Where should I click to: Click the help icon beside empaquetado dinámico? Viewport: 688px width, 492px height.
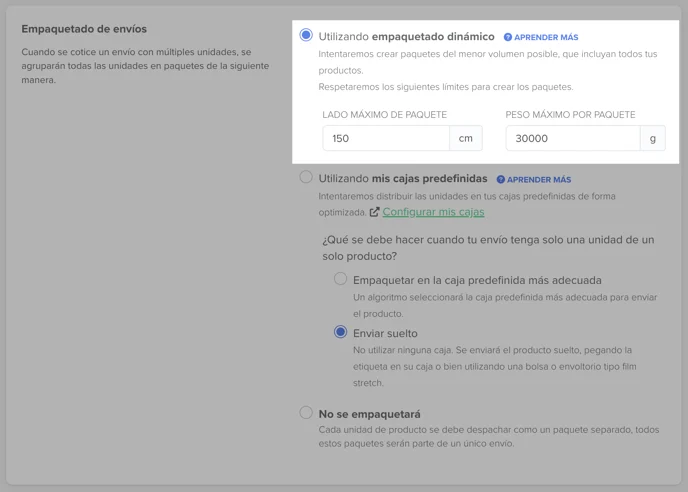[x=508, y=37]
